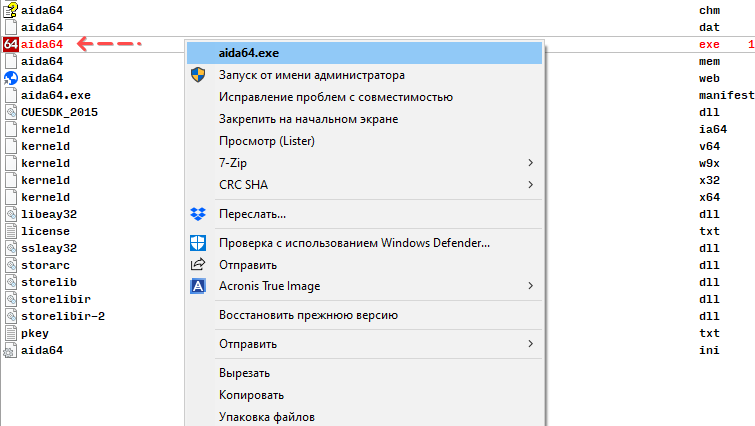Click the kerneld x64 file icon
This screenshot has height=426, width=755.
pos(11,197)
